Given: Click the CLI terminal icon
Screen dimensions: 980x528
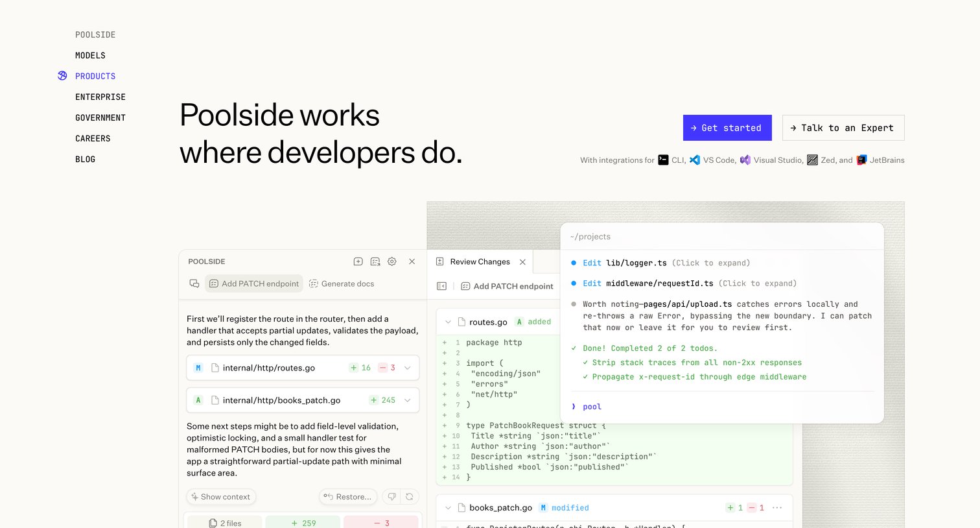Looking at the screenshot, I should coord(663,160).
